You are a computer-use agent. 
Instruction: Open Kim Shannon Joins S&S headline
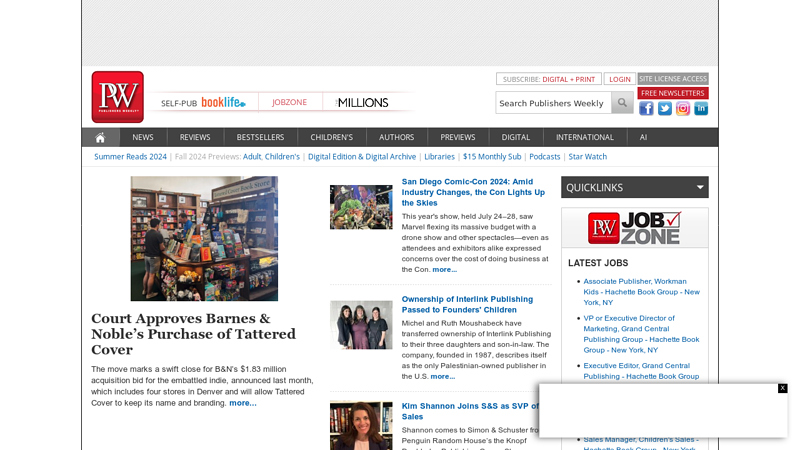470,411
